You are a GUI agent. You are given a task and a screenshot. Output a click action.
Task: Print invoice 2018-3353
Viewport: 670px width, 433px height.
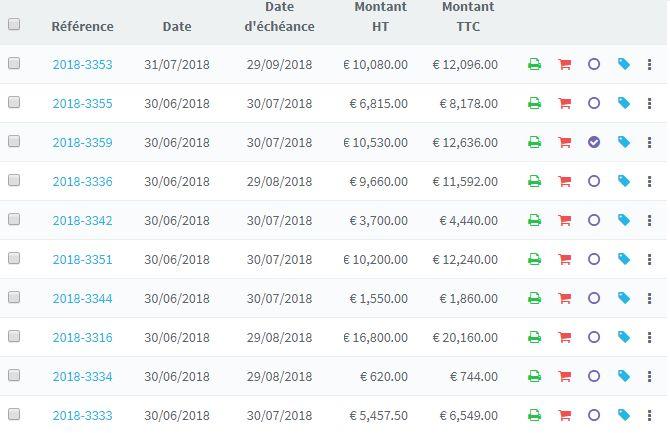coord(534,65)
